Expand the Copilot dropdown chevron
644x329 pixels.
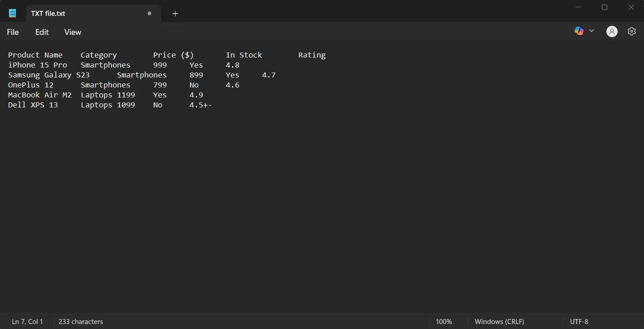click(591, 31)
